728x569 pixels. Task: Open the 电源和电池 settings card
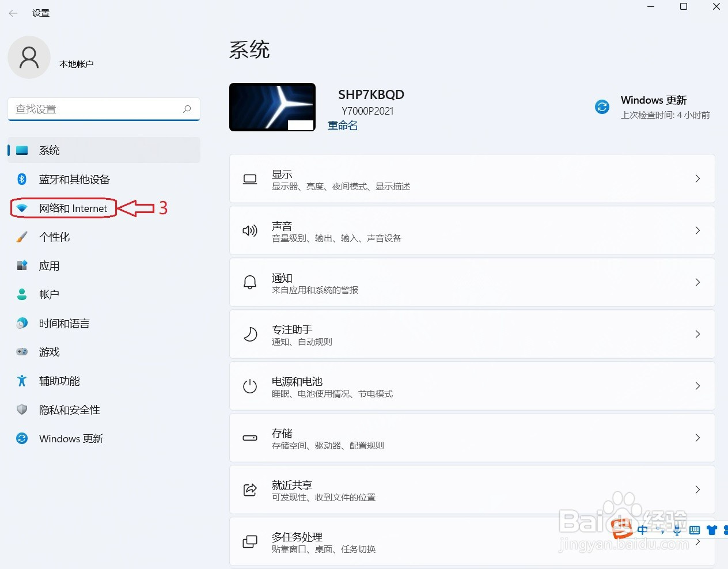[472, 386]
